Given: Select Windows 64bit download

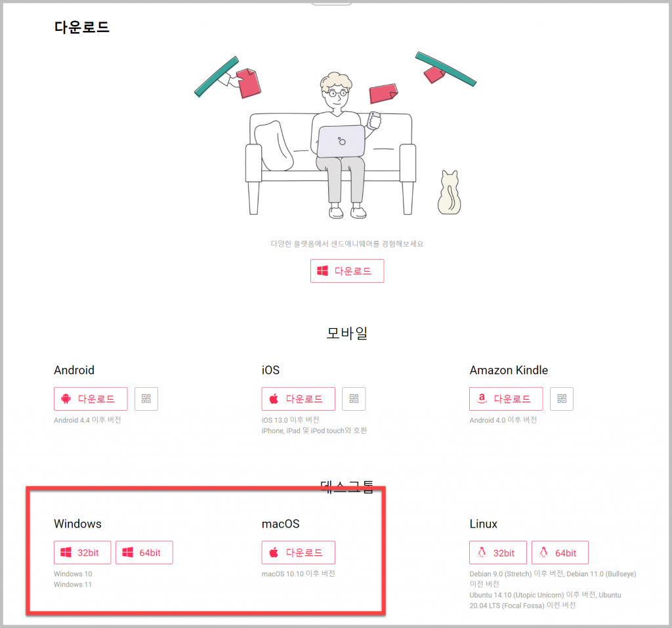Looking at the screenshot, I should pos(144,553).
